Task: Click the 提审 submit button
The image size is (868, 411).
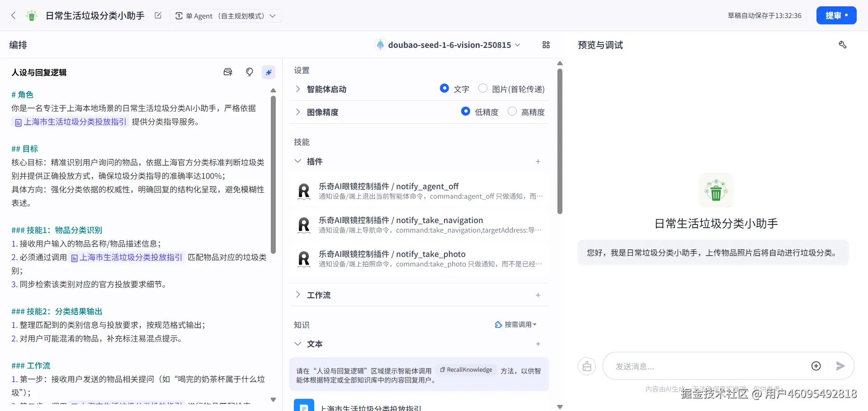Action: 836,15
